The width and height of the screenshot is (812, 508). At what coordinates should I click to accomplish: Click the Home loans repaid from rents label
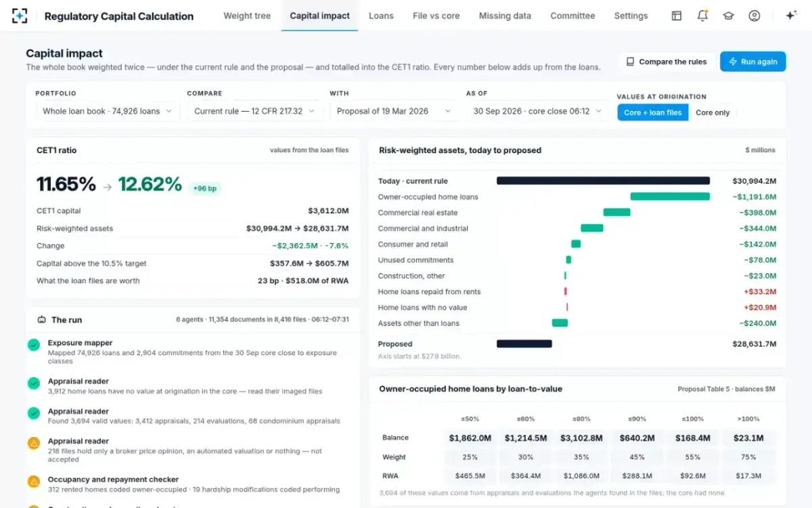click(x=429, y=292)
